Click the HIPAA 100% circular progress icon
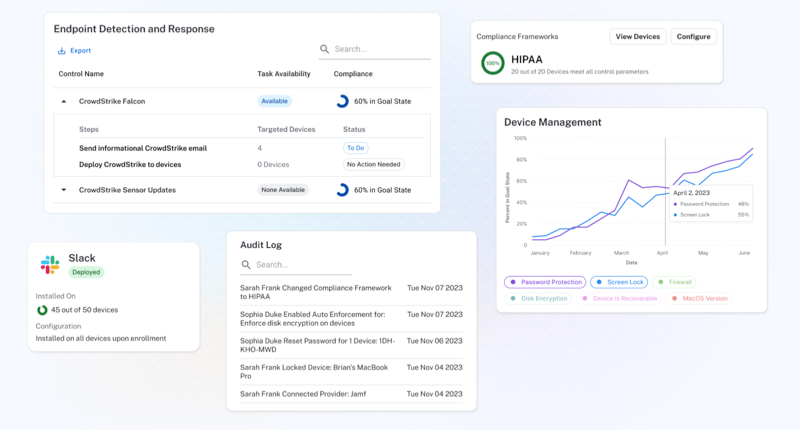Viewport: 800px width, 430px height. pyautogui.click(x=492, y=63)
